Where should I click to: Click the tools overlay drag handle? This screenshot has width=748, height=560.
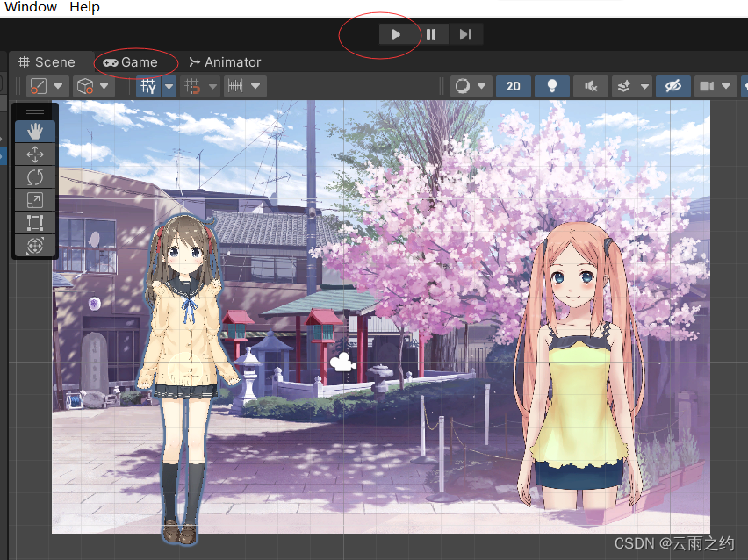[x=35, y=112]
